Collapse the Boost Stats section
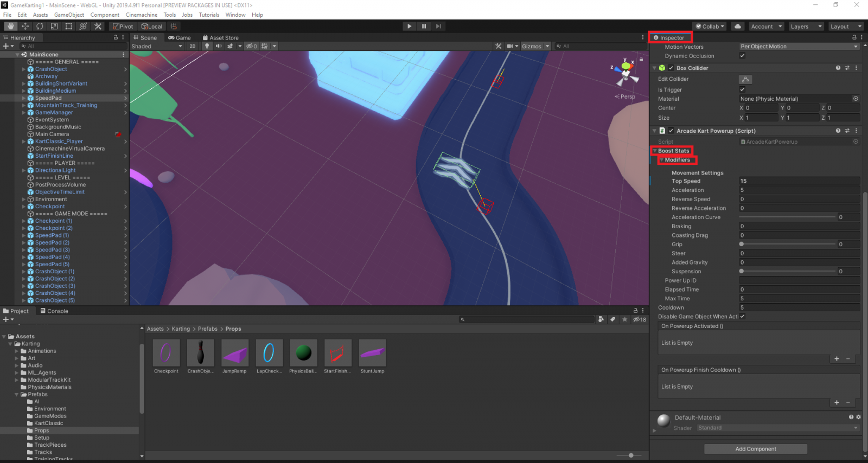Viewport: 868px width, 463px height. pos(655,151)
